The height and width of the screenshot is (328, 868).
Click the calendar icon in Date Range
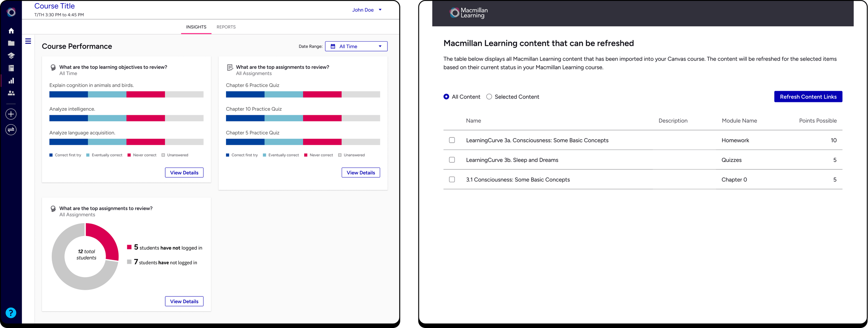(x=333, y=47)
